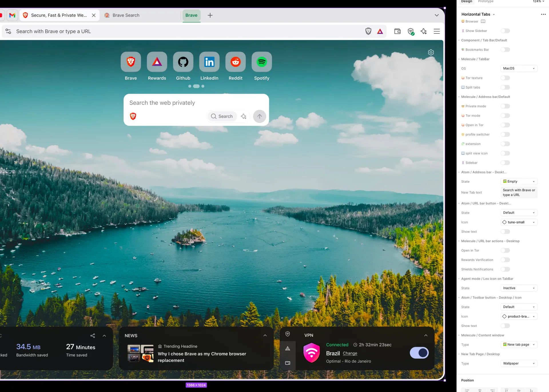Toggle the Show Sidebar switch
The width and height of the screenshot is (549, 392).
tap(505, 31)
